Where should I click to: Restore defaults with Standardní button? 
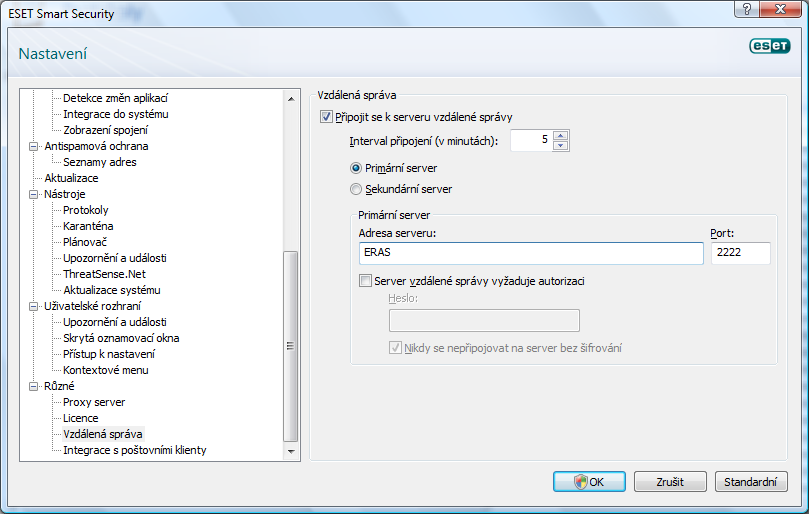click(x=751, y=481)
